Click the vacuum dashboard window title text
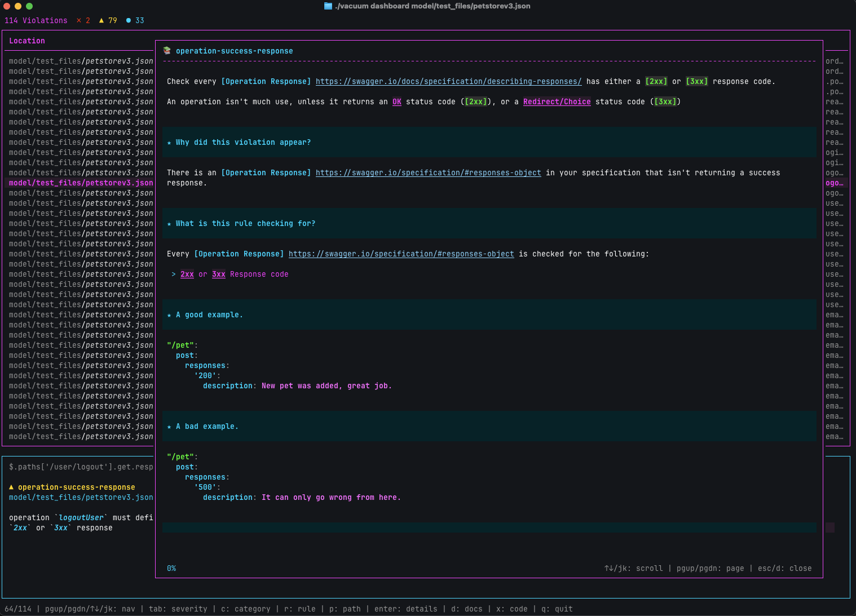The height and width of the screenshot is (616, 856). pyautogui.click(x=433, y=6)
